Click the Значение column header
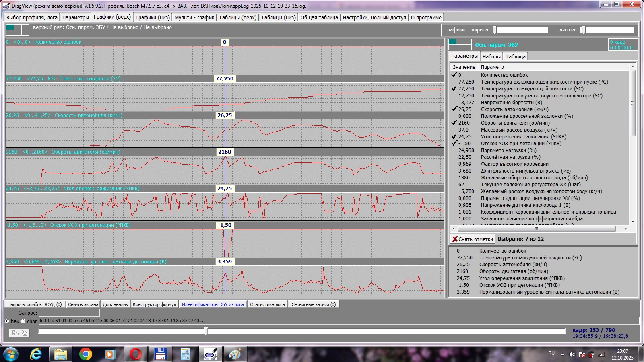The width and height of the screenshot is (644, 362). (464, 67)
